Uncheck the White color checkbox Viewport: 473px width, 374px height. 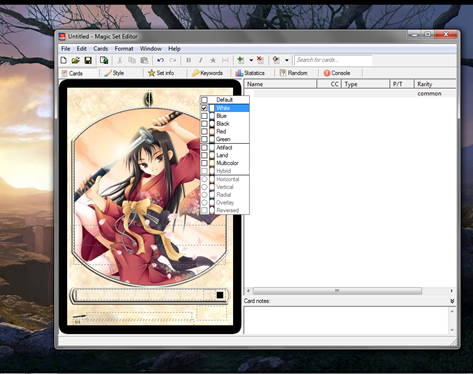pyautogui.click(x=204, y=108)
